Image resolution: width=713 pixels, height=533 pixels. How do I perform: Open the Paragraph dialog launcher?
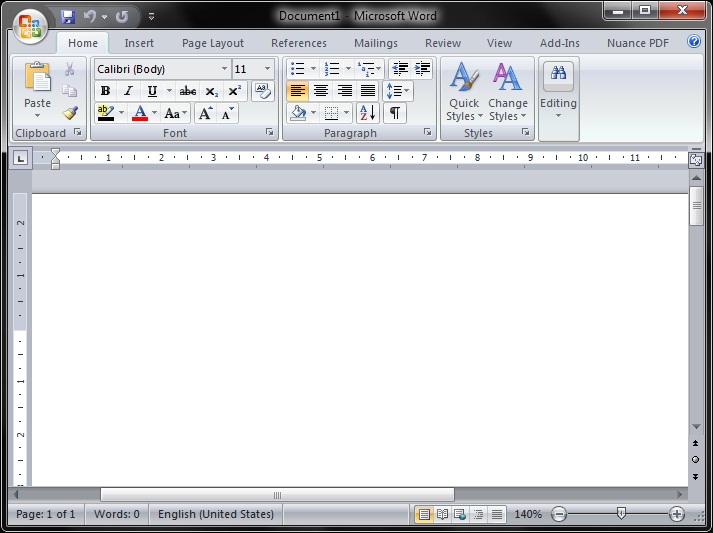[x=427, y=132]
